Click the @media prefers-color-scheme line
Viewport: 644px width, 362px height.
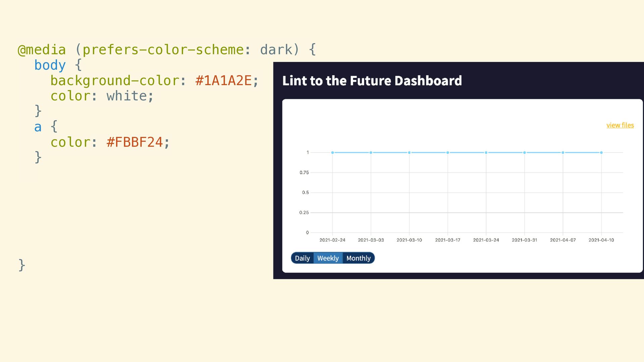point(167,50)
